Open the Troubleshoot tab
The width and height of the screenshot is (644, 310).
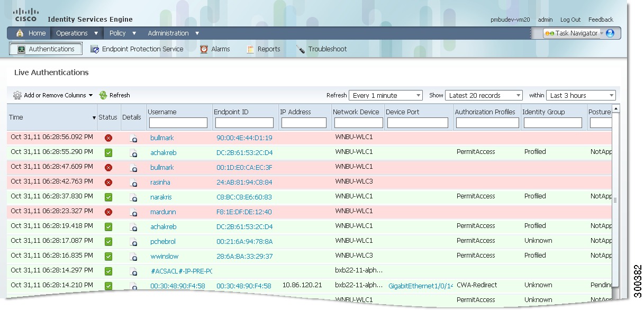click(x=322, y=49)
